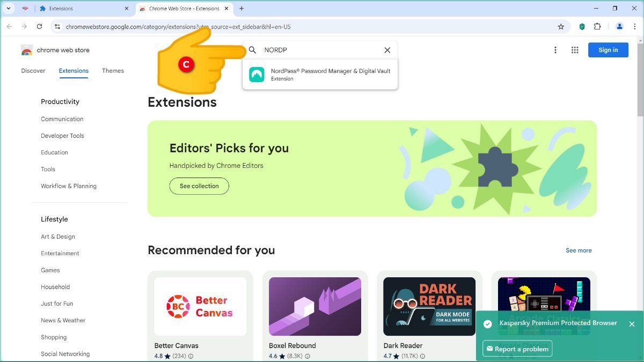View site information icon in address bar
644x362 pixels.
(57, 26)
